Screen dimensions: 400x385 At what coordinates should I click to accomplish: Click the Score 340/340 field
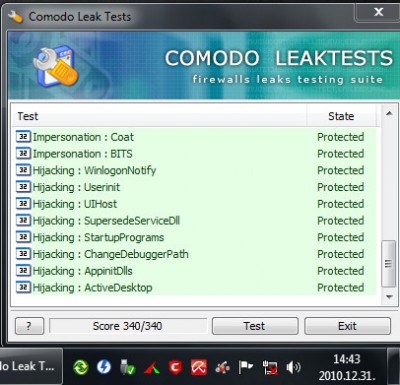[x=128, y=326]
